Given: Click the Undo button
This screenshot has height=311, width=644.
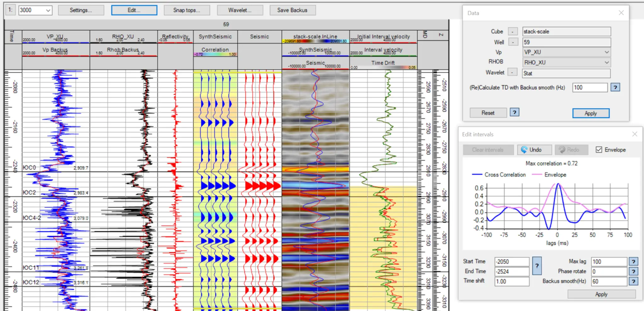Looking at the screenshot, I should 534,150.
